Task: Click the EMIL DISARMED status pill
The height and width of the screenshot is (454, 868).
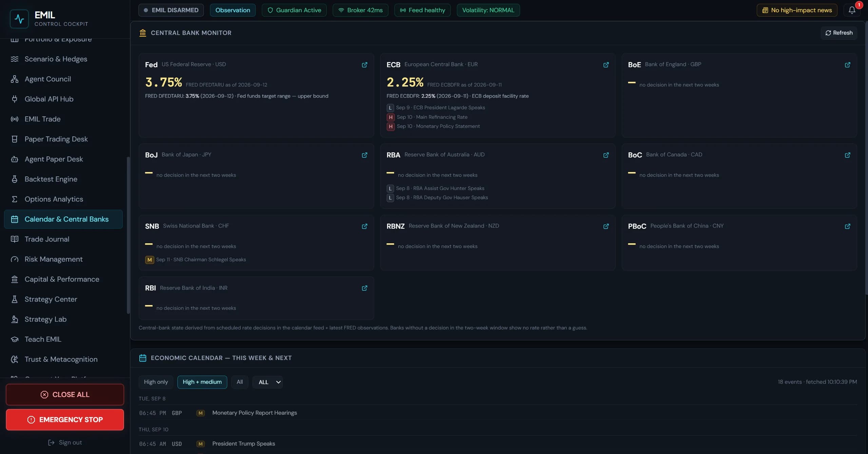Action: 171,10
